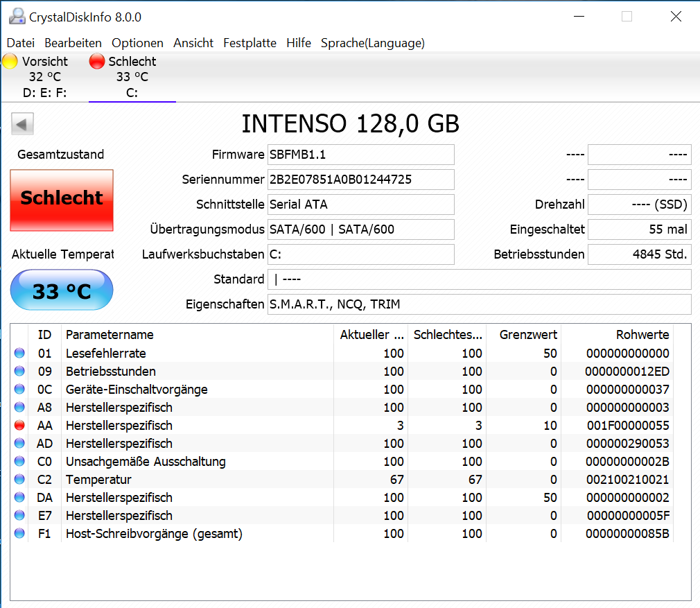Click blue status dot for Lesefehlerrate row
Screen dimensions: 700x608
point(19,353)
